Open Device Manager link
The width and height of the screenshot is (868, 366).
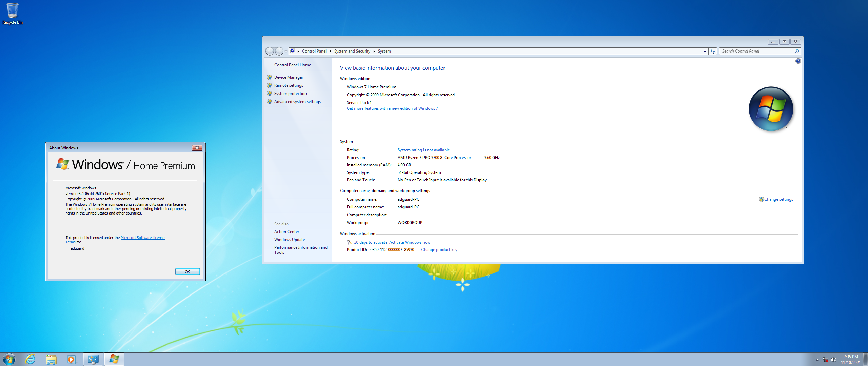pos(289,77)
